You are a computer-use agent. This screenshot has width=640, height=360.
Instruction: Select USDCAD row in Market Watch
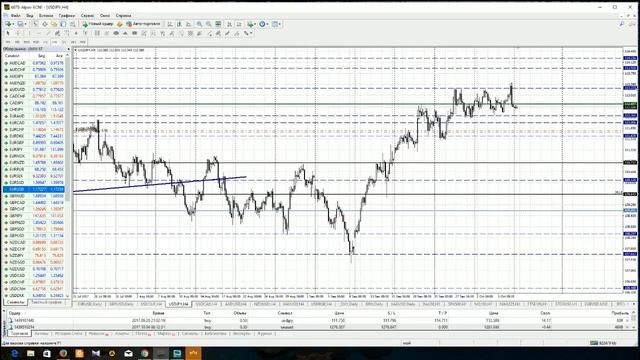[x=33, y=276]
